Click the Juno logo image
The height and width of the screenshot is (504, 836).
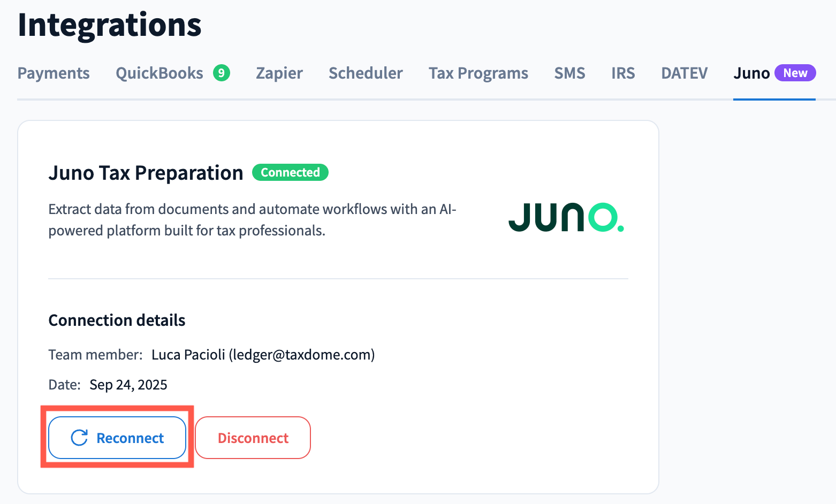(x=566, y=217)
